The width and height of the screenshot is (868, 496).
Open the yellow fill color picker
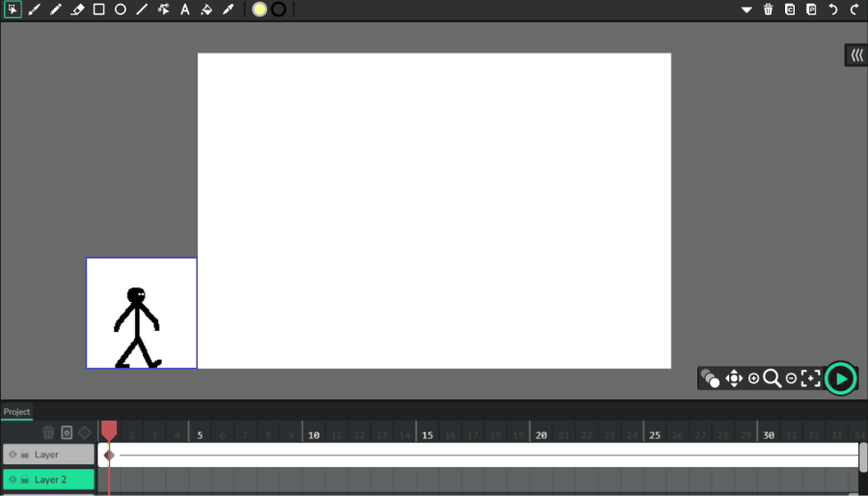pos(259,10)
